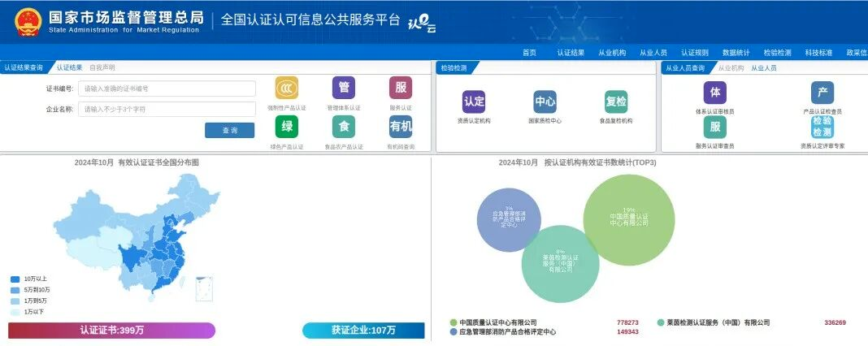This screenshot has width=868, height=346.
Task: Focus the 证书编号 input field
Action: tap(167, 89)
